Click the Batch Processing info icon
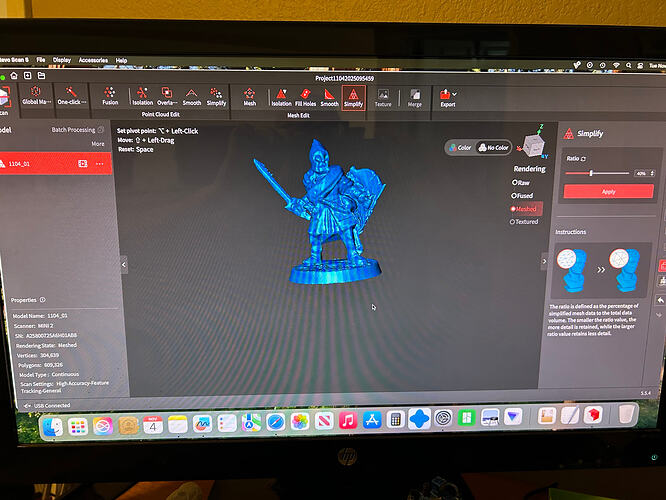 (x=101, y=130)
